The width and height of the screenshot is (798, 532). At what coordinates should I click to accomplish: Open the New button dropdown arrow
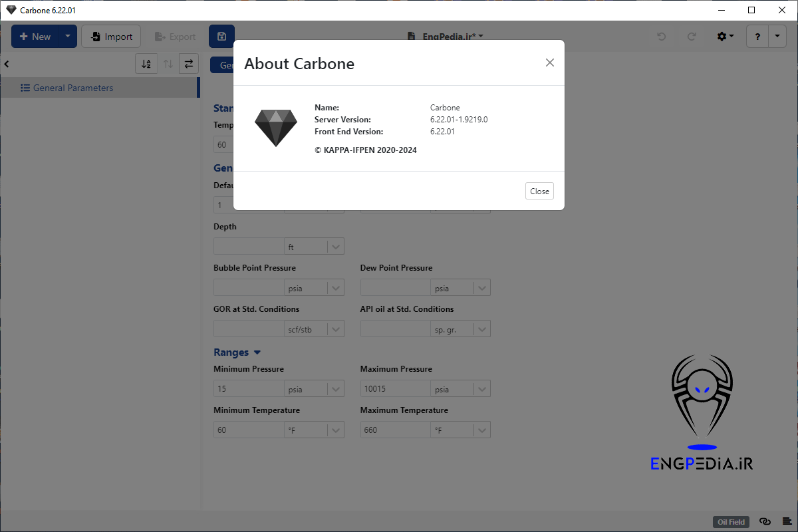pyautogui.click(x=68, y=37)
